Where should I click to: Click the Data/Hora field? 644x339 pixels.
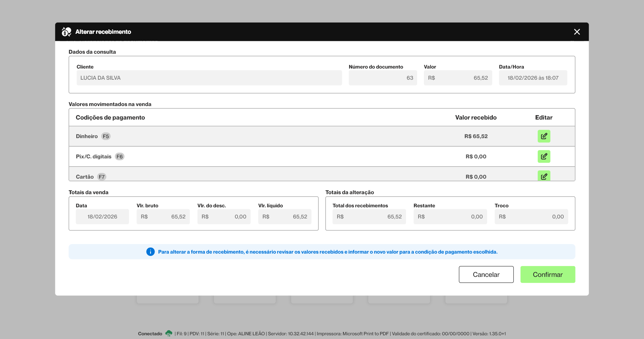[x=533, y=78]
